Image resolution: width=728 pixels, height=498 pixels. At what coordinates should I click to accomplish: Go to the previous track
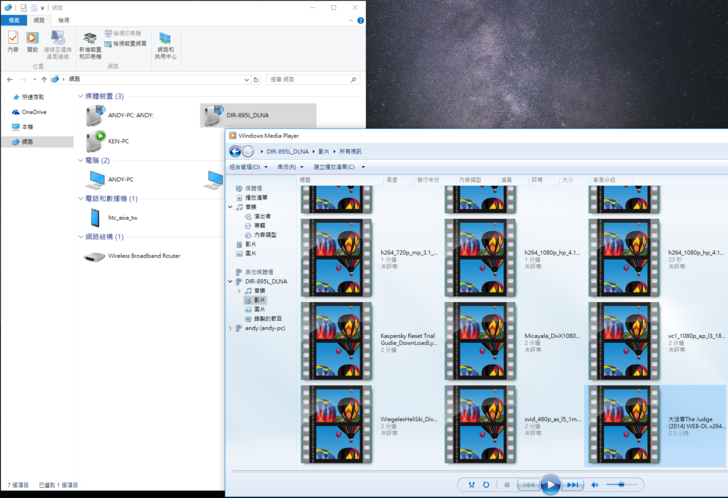(528, 485)
